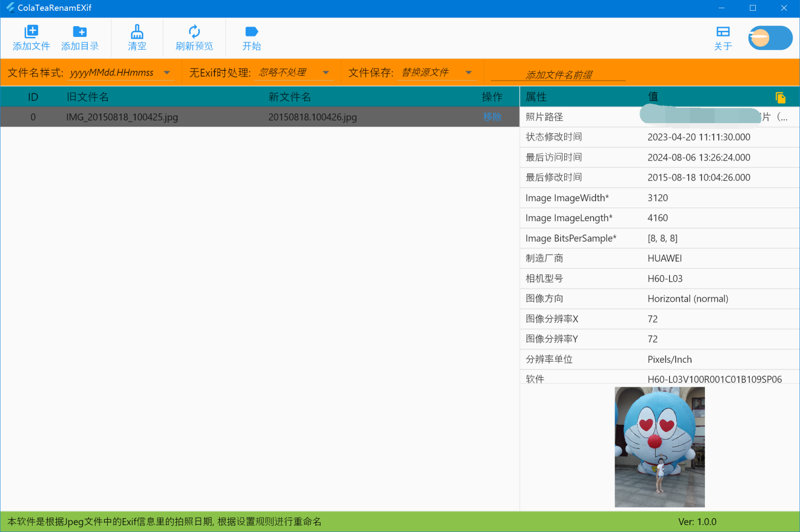Click the ID column header
This screenshot has width=800, height=532.
click(33, 97)
